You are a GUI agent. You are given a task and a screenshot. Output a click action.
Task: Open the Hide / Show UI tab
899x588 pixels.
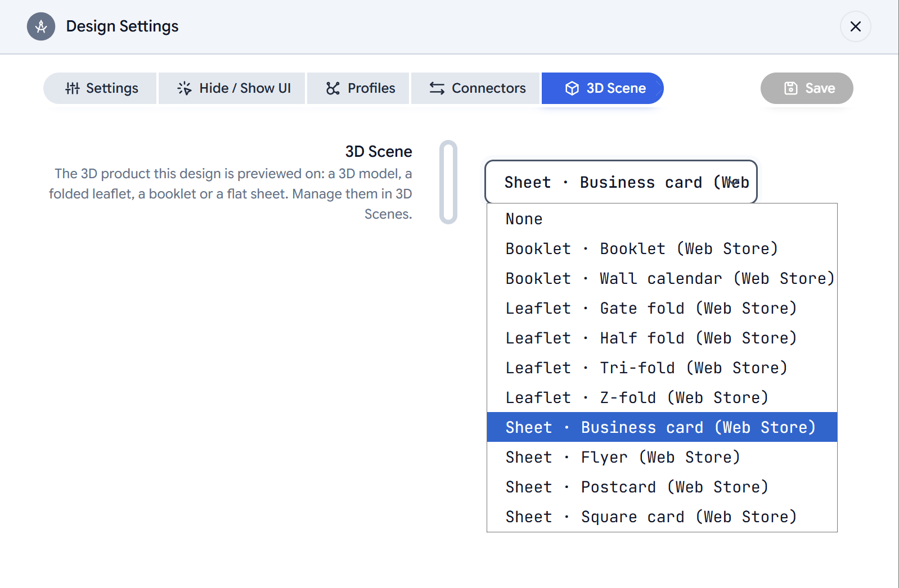click(x=232, y=88)
